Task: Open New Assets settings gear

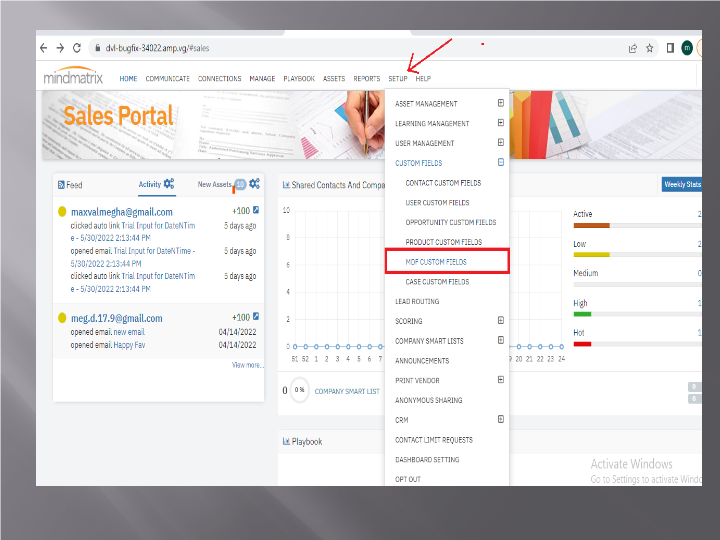Action: tap(255, 184)
